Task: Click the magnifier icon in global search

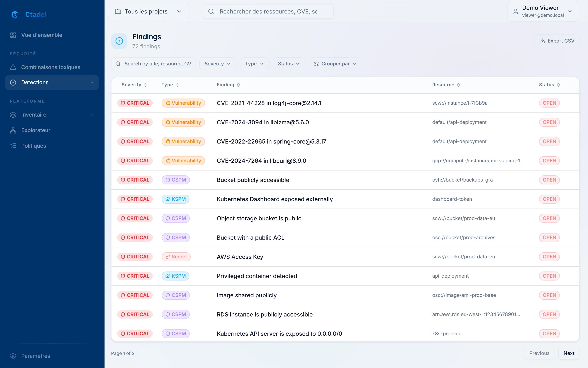Action: (x=211, y=11)
